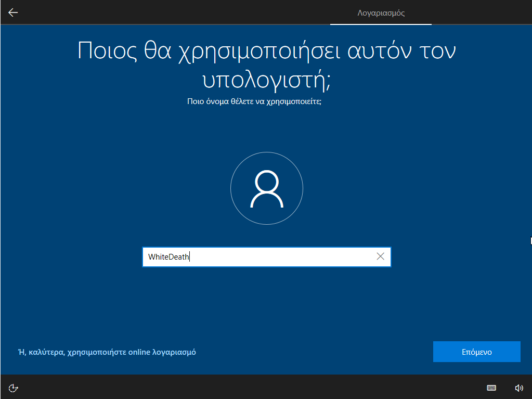
Task: Click the Επόμενο button
Action: pos(477,352)
